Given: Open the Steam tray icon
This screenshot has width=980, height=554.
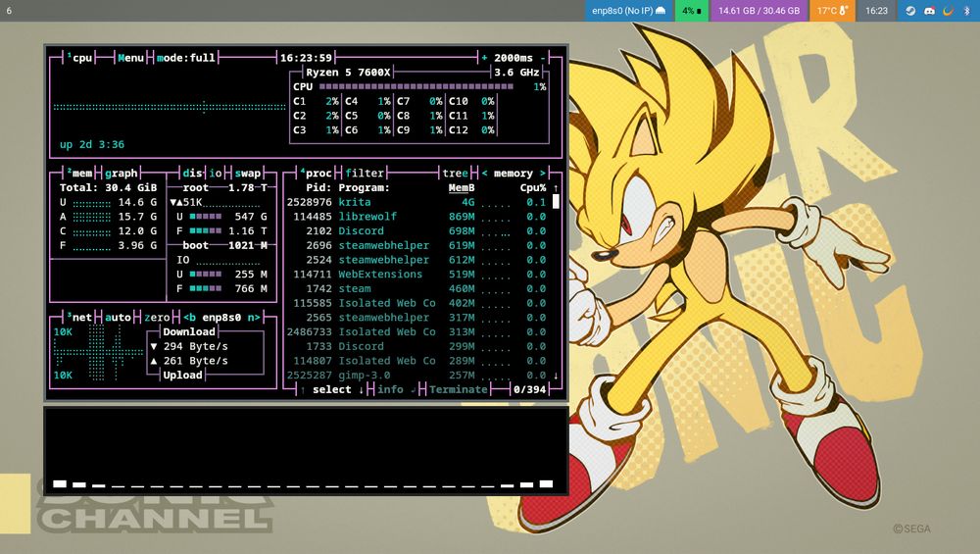Looking at the screenshot, I should [x=910, y=11].
